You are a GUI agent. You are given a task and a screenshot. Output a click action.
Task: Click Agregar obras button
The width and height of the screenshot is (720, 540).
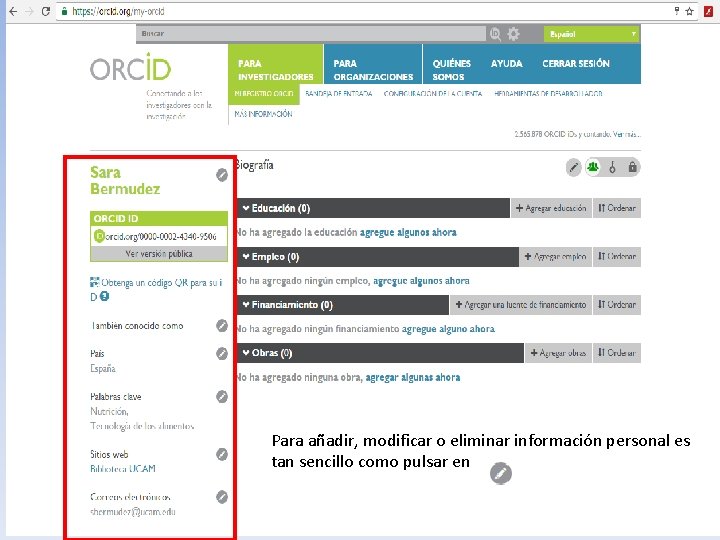[558, 353]
